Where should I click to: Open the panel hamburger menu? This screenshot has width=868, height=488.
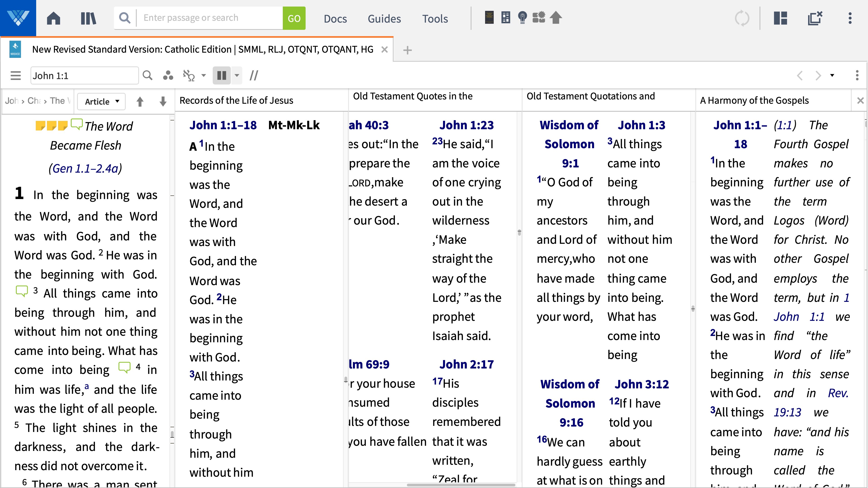click(x=16, y=75)
